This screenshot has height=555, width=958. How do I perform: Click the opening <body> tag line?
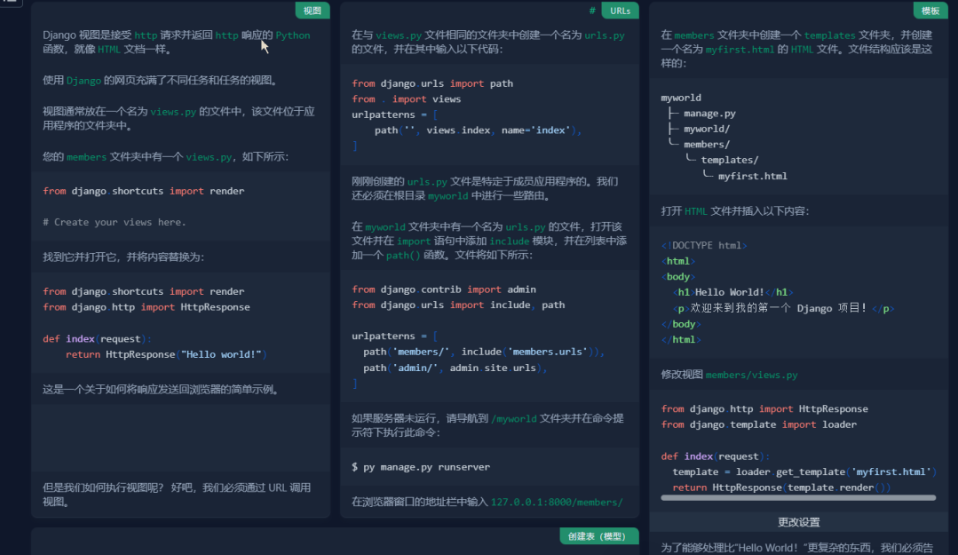click(x=678, y=277)
